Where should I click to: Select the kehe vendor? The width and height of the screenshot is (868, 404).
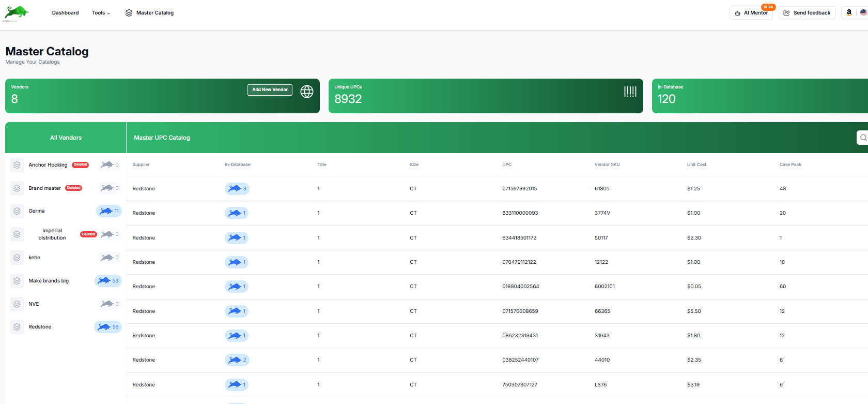pyautogui.click(x=34, y=258)
